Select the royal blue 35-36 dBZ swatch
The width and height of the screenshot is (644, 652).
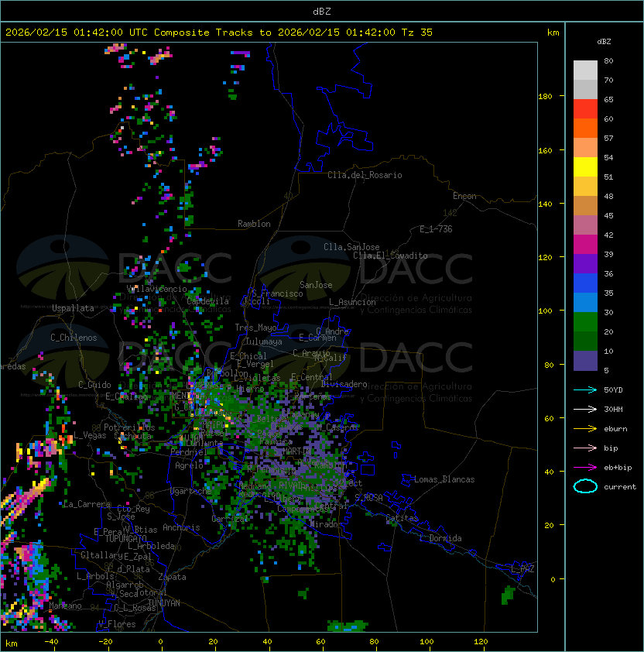point(585,283)
